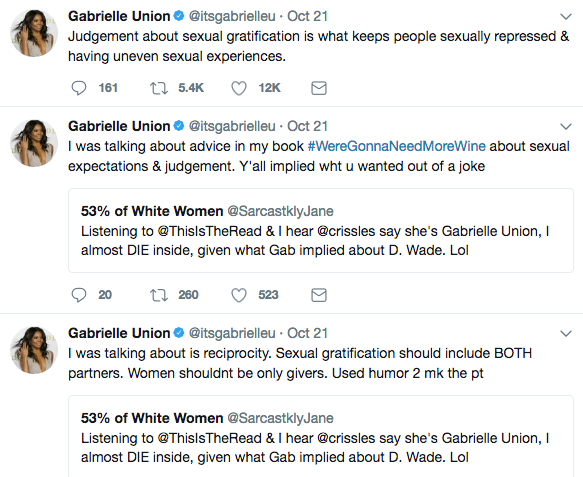Click verified badge on second tweet
The width and height of the screenshot is (583, 477).
point(179,126)
